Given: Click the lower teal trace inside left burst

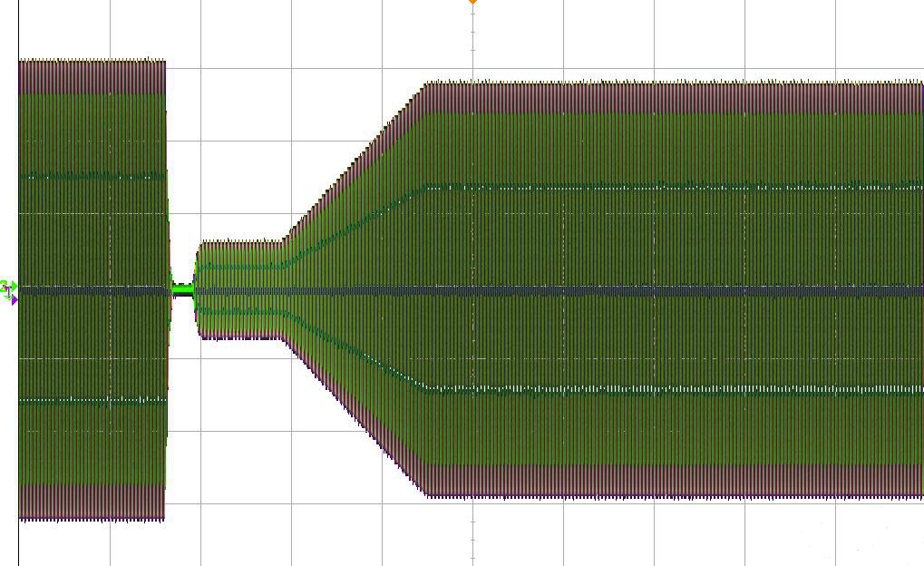Looking at the screenshot, I should (91, 399).
